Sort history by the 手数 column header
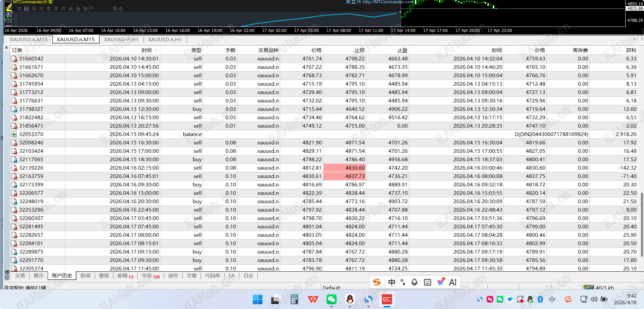Viewport: 644px width, 309px height. coord(220,50)
